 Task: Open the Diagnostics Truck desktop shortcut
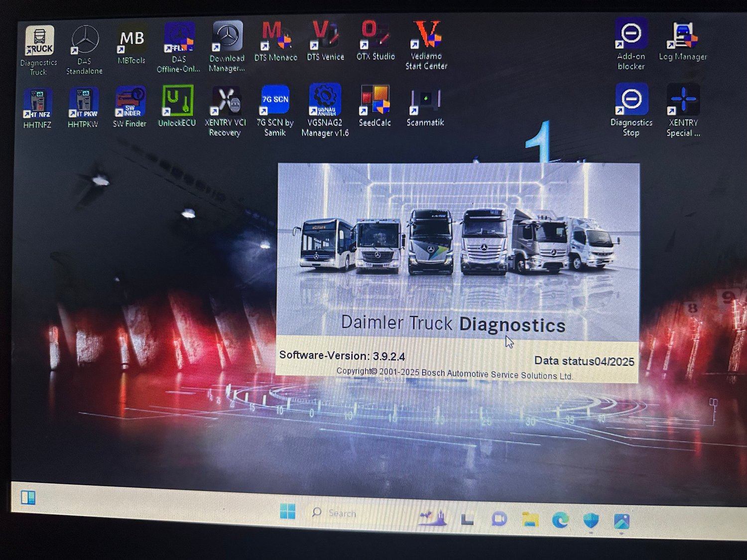[x=39, y=50]
